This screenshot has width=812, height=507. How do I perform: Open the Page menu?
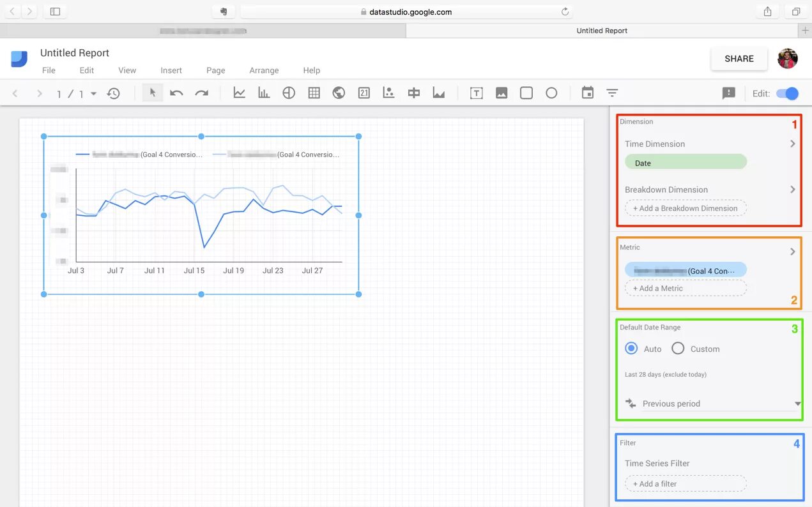click(216, 70)
